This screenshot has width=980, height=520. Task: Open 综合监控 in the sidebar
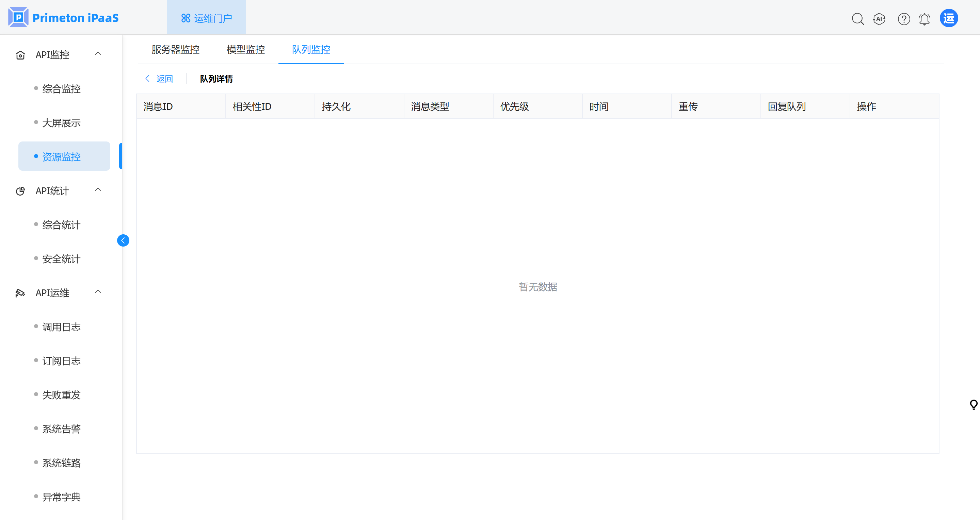tap(61, 89)
